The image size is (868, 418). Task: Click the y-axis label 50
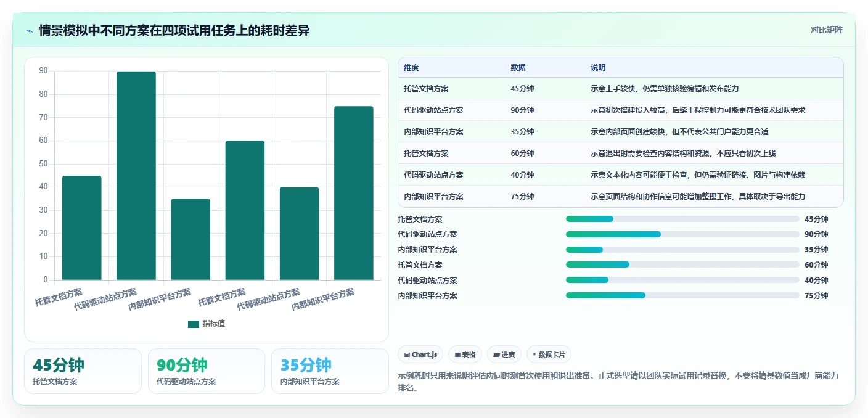pyautogui.click(x=43, y=164)
